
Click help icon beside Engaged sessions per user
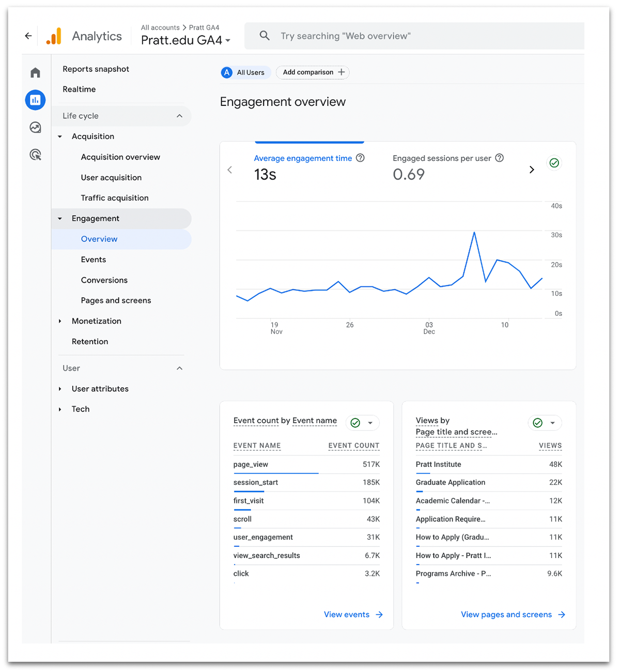(x=500, y=158)
